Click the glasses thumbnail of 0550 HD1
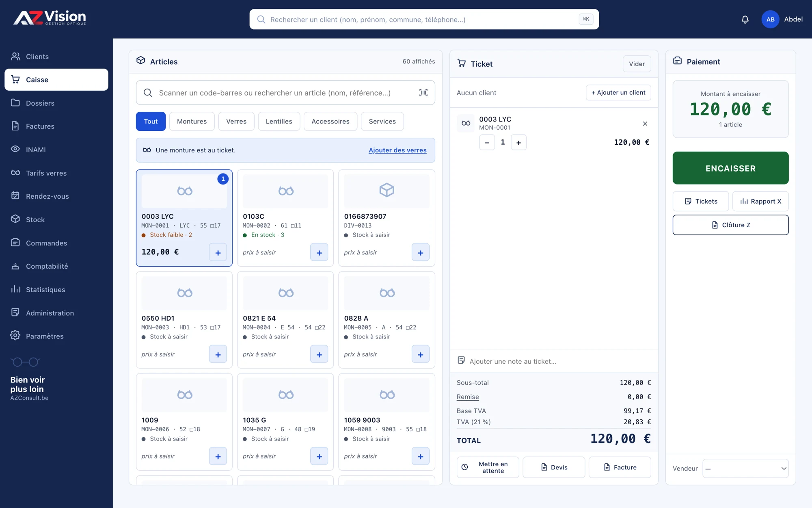This screenshot has height=508, width=812. (x=184, y=293)
